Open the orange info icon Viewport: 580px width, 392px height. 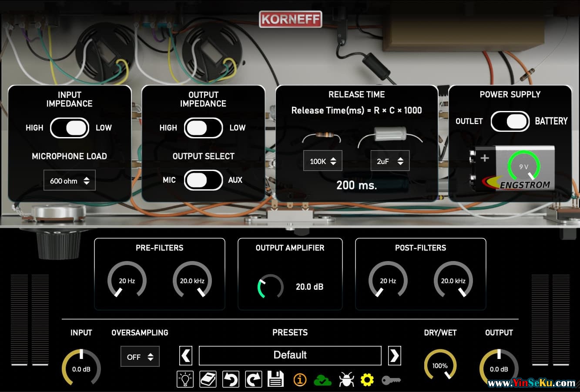(300, 380)
